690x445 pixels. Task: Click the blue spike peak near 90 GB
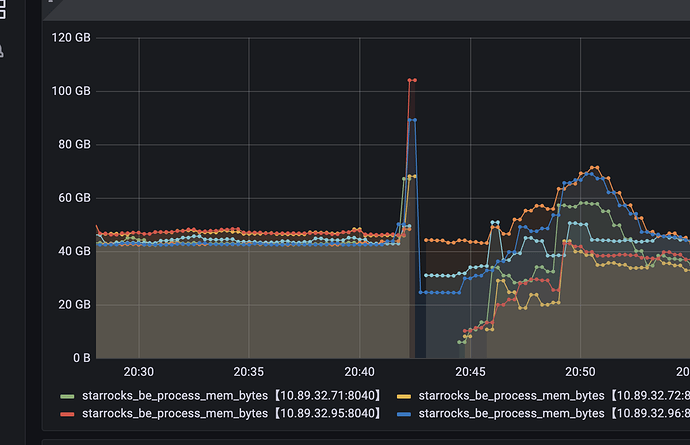(411, 120)
